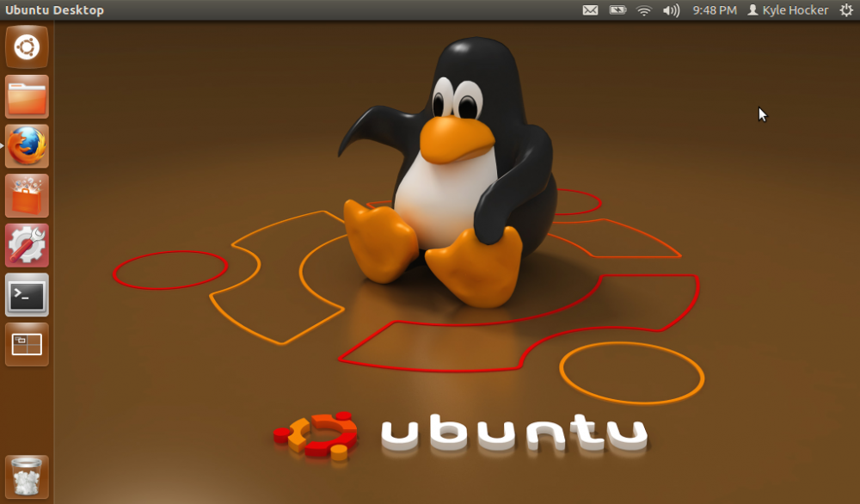Click the Firefox launcher running indicator arrow
The width and height of the screenshot is (860, 504).
3,146
